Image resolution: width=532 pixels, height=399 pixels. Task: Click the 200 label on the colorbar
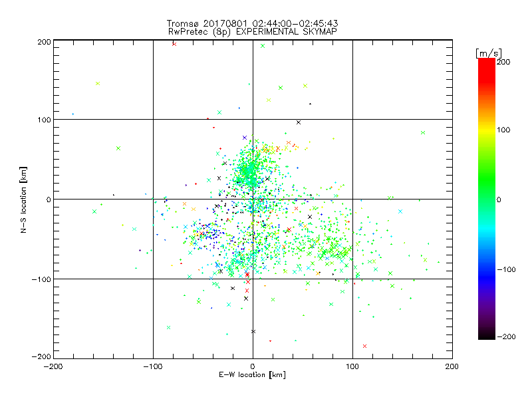tap(503, 62)
